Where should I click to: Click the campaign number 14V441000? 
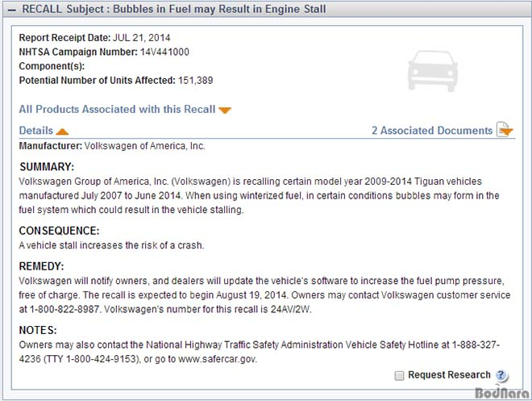point(164,52)
